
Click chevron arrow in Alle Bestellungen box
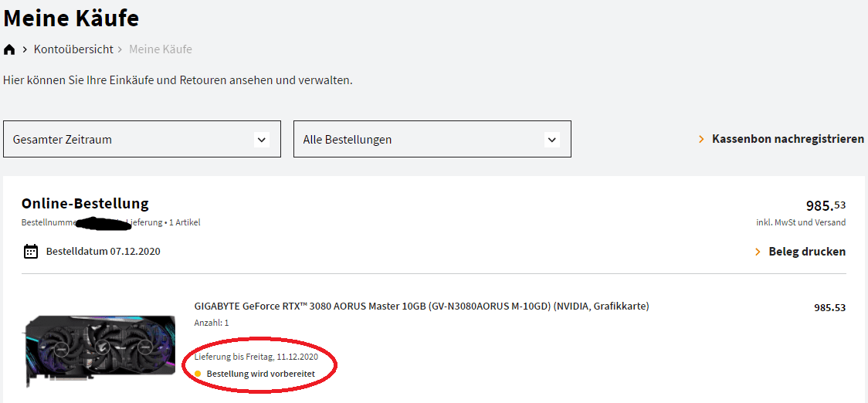coord(551,140)
